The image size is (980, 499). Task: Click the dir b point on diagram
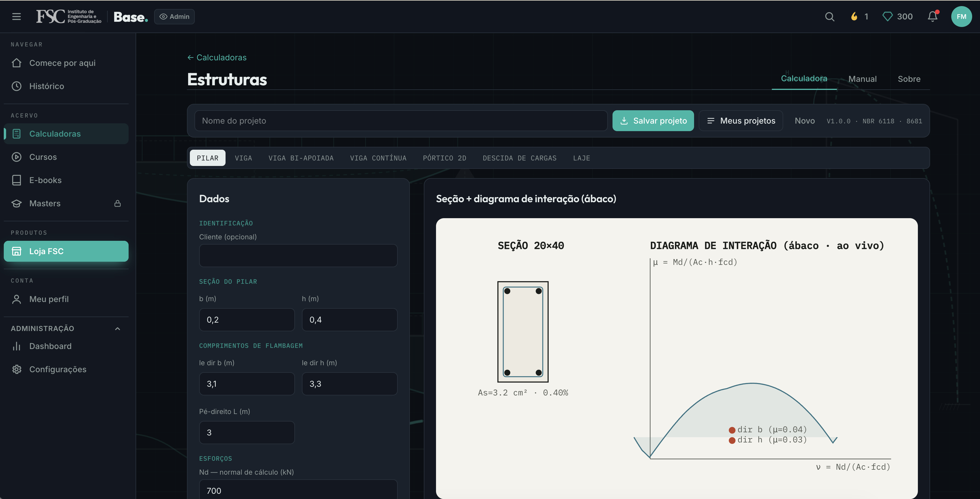(x=732, y=430)
